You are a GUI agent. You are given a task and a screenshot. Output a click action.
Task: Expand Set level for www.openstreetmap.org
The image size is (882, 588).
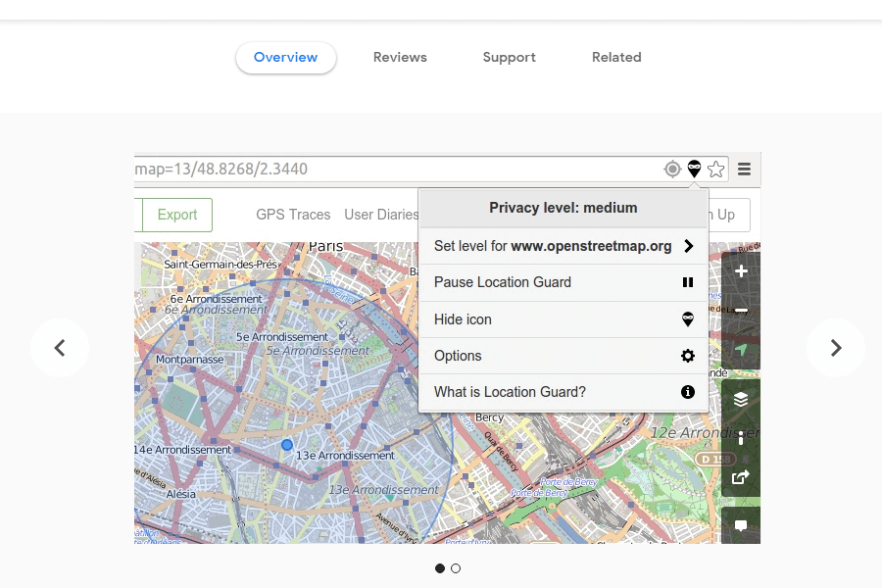pyautogui.click(x=563, y=246)
